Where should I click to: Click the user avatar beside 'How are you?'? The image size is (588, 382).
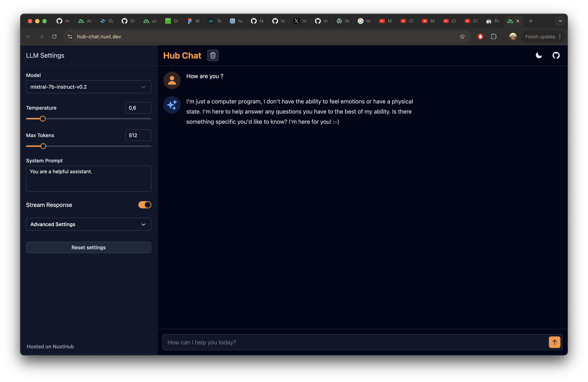(172, 80)
